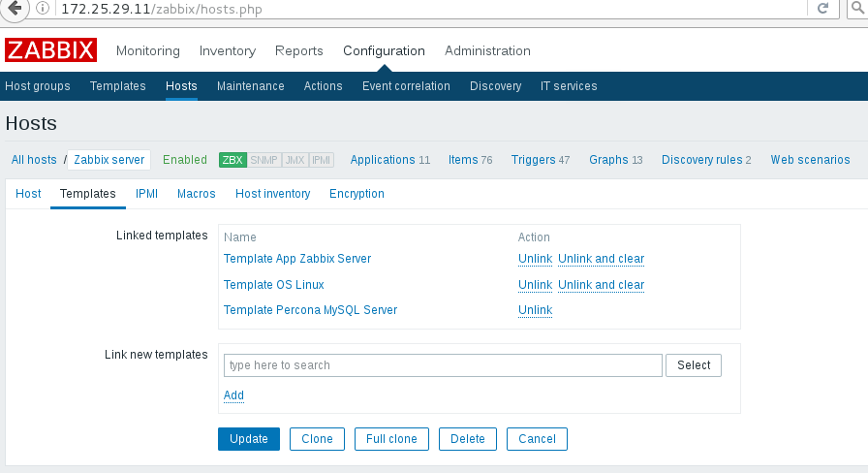This screenshot has height=473, width=868.
Task: Open Template App Zabbix Server link
Action: (x=297, y=259)
